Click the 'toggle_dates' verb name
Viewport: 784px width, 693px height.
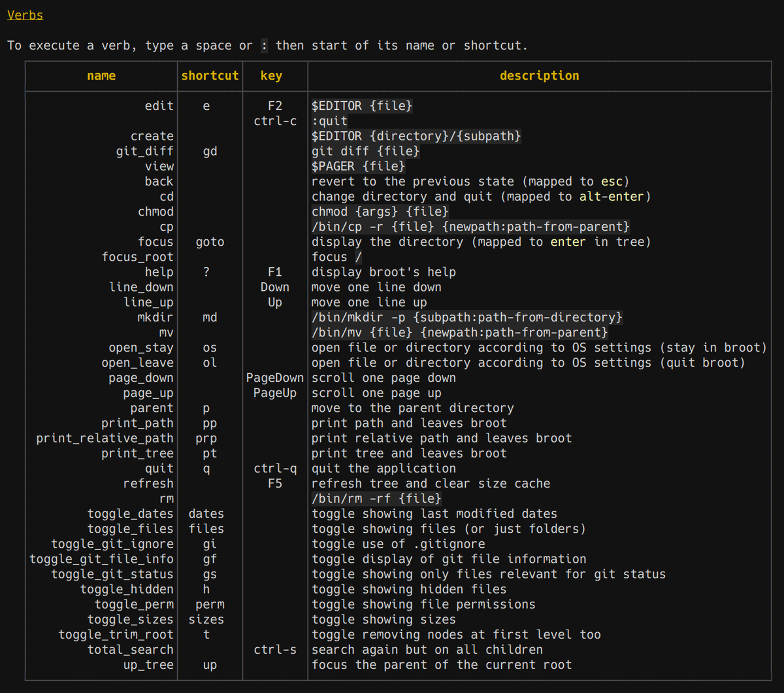click(x=131, y=513)
